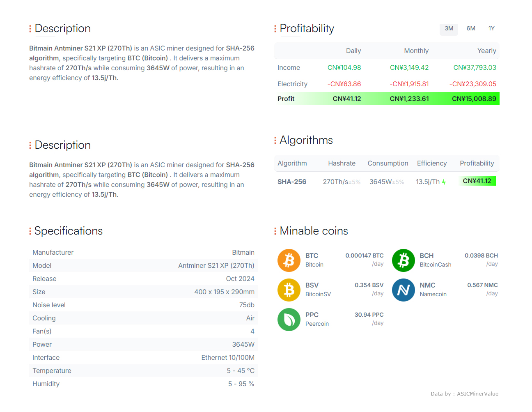Click the Humidity value 5 - 95 %

pos(241,384)
